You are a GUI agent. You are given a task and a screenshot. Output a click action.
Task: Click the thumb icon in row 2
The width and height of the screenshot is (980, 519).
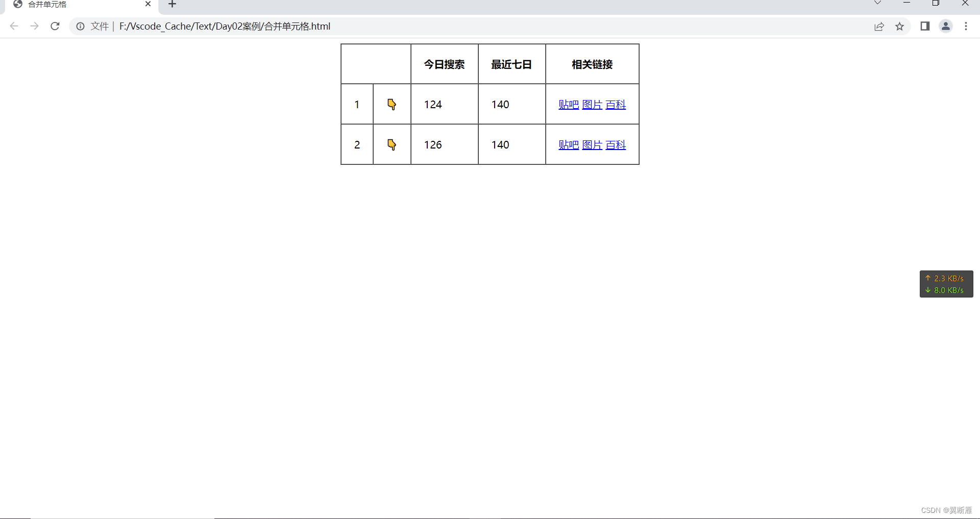[x=392, y=144]
